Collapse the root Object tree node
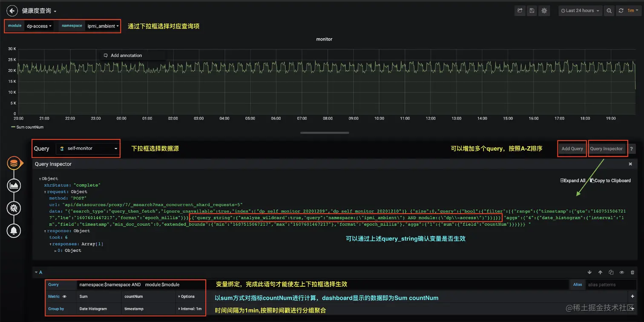The image size is (644, 322). tap(40, 179)
